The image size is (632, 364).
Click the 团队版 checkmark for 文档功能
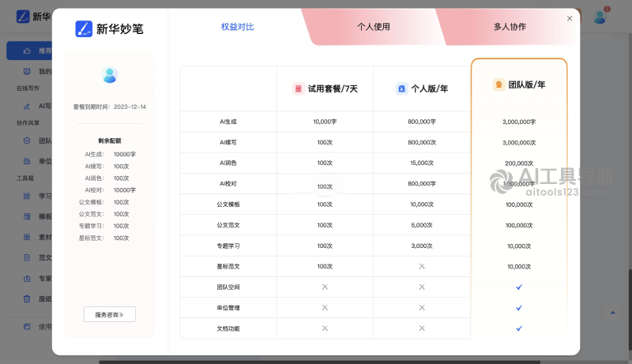pyautogui.click(x=519, y=328)
